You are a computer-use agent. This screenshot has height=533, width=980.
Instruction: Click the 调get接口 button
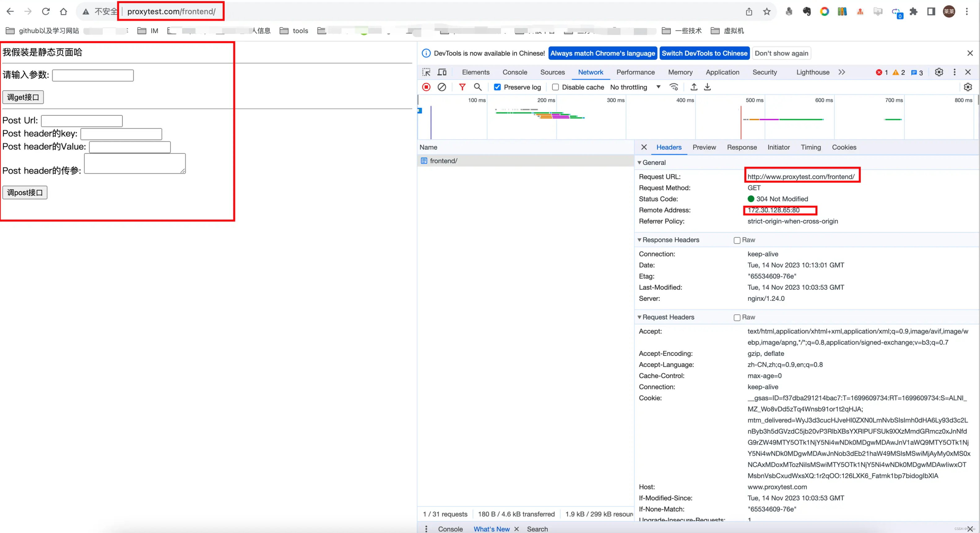[23, 97]
